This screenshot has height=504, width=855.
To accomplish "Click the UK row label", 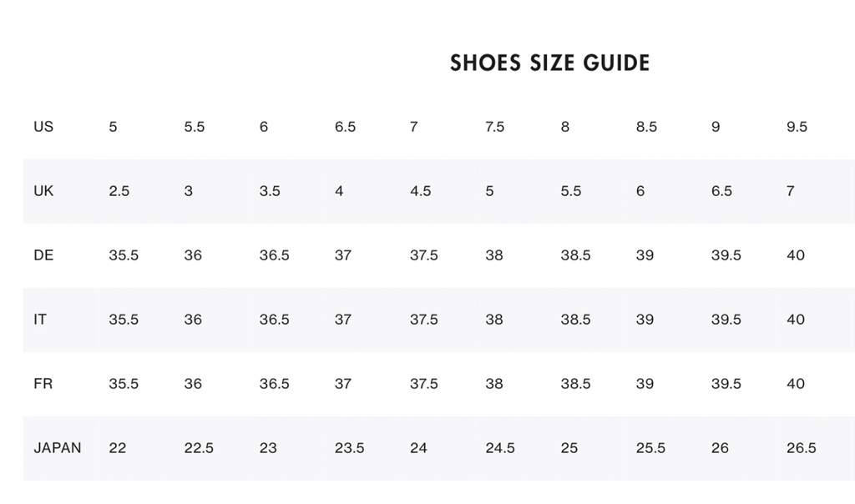I will 43,191.
